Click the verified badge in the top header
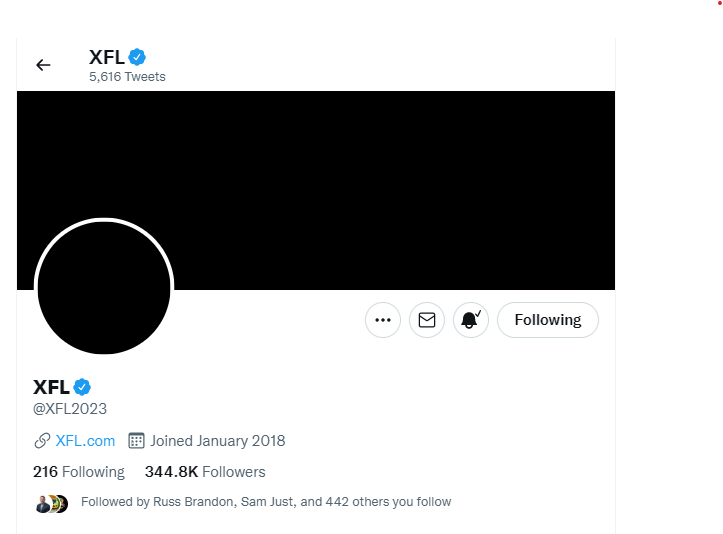Image resolution: width=723 pixels, height=534 pixels. 137,57
